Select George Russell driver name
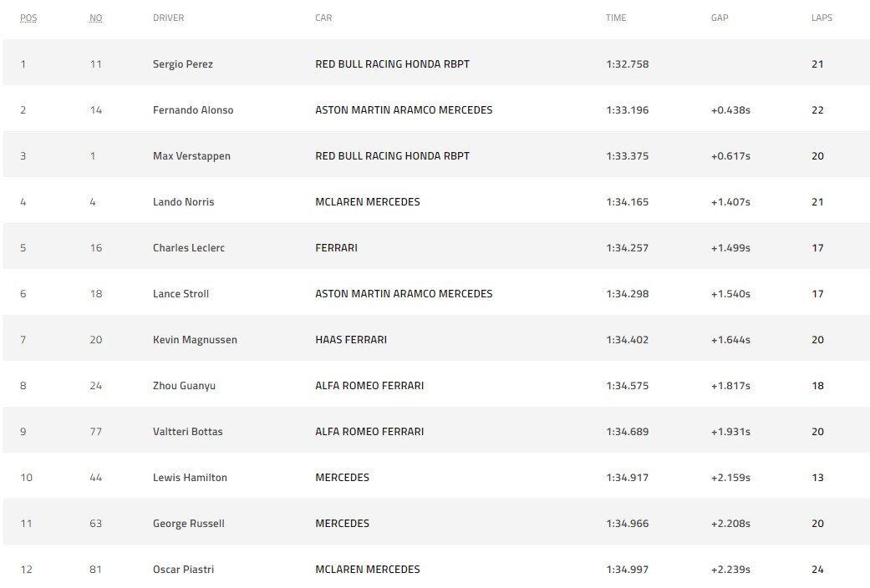Image resolution: width=870 pixels, height=588 pixels. 189,524
